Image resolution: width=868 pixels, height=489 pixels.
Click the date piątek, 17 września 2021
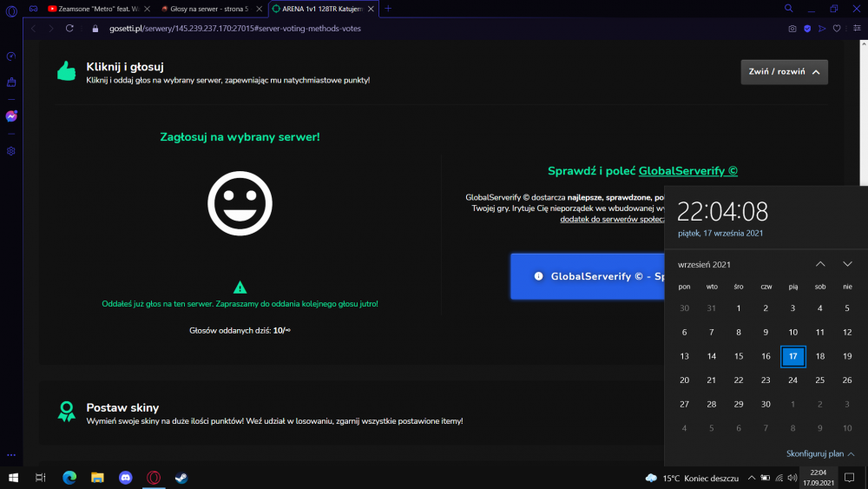720,233
